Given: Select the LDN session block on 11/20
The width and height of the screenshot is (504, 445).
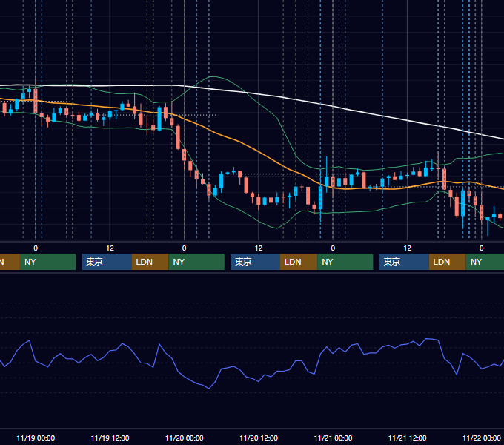Looking at the screenshot, I should coord(299,262).
